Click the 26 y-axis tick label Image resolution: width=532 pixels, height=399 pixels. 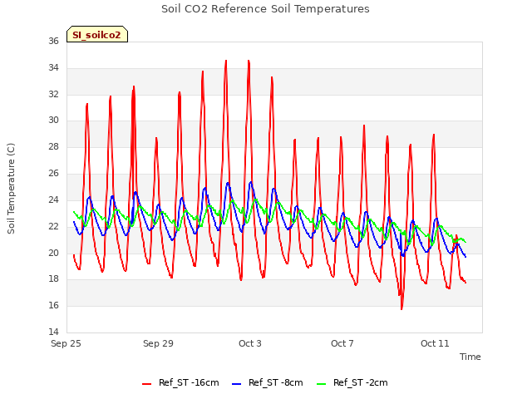tap(53, 174)
